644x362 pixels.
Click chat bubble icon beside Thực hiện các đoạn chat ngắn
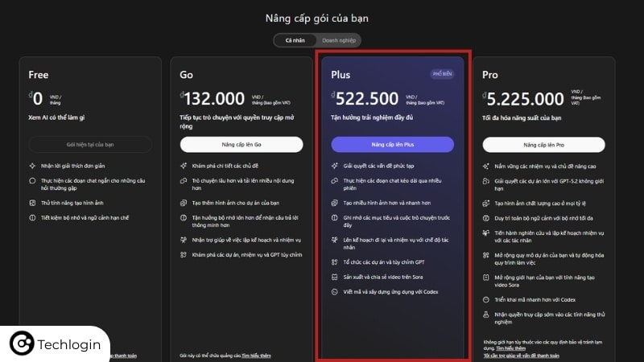[x=32, y=181]
